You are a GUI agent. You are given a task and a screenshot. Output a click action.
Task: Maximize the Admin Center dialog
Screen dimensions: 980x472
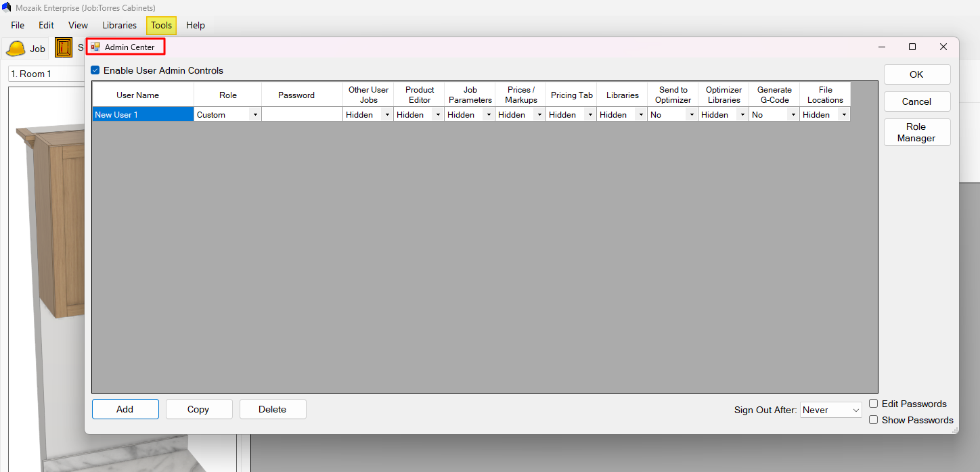click(x=912, y=47)
